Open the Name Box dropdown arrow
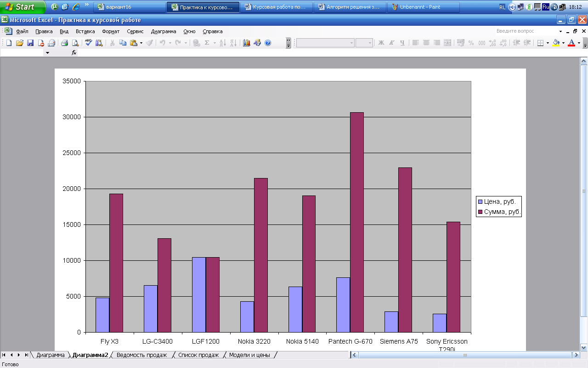This screenshot has height=368, width=588. 47,53
